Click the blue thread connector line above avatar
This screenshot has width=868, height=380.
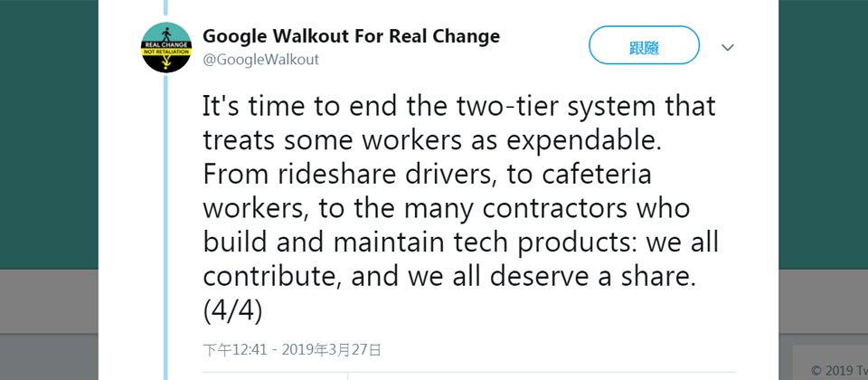[165, 7]
